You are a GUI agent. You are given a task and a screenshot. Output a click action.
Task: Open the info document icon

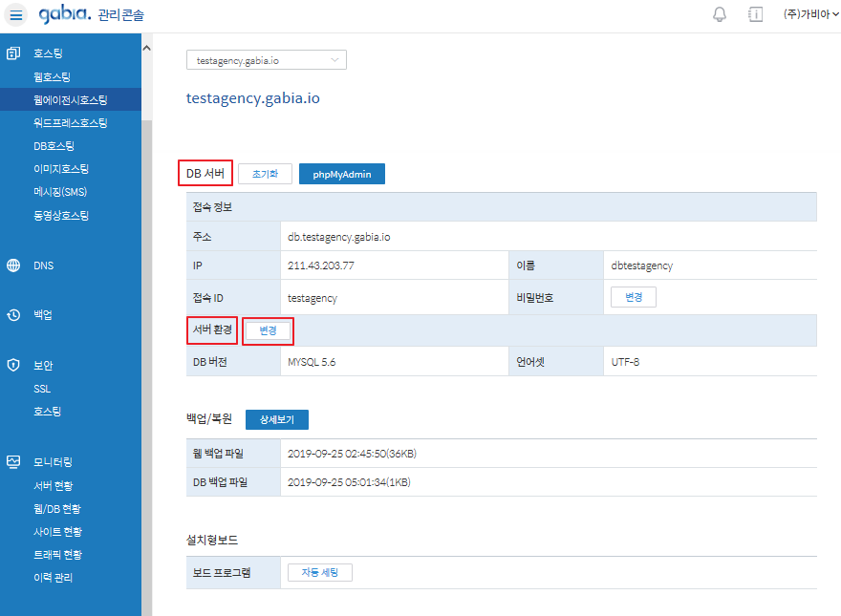pyautogui.click(x=755, y=14)
